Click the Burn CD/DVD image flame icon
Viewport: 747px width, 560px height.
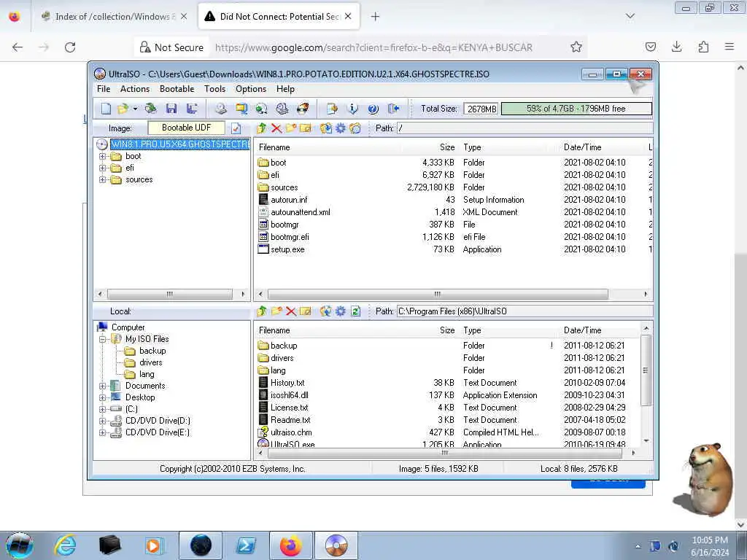coord(303,109)
